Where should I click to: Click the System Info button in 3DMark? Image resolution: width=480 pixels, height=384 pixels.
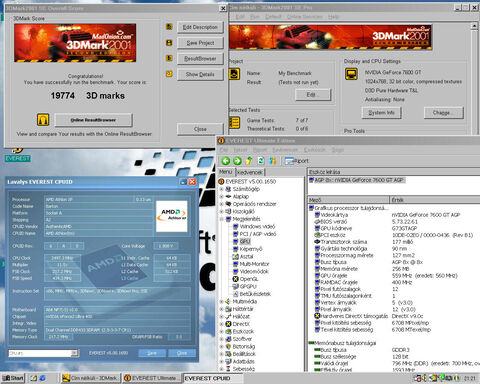coord(381,113)
